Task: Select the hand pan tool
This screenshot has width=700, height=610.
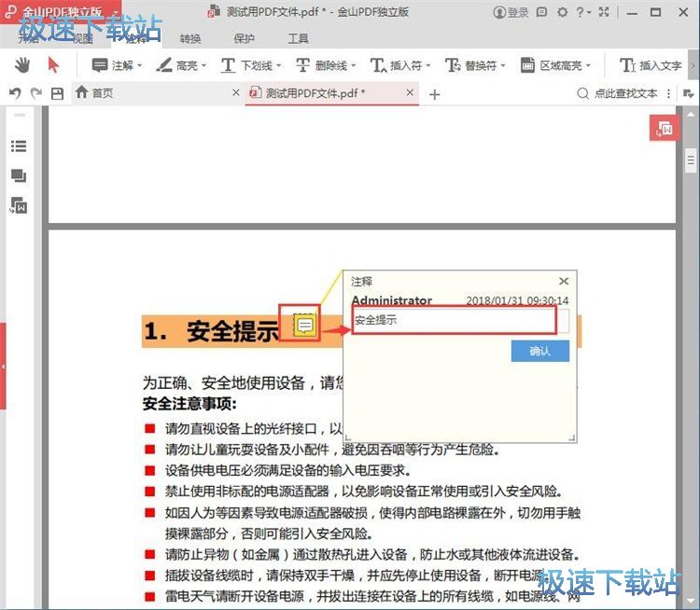Action: pos(22,65)
